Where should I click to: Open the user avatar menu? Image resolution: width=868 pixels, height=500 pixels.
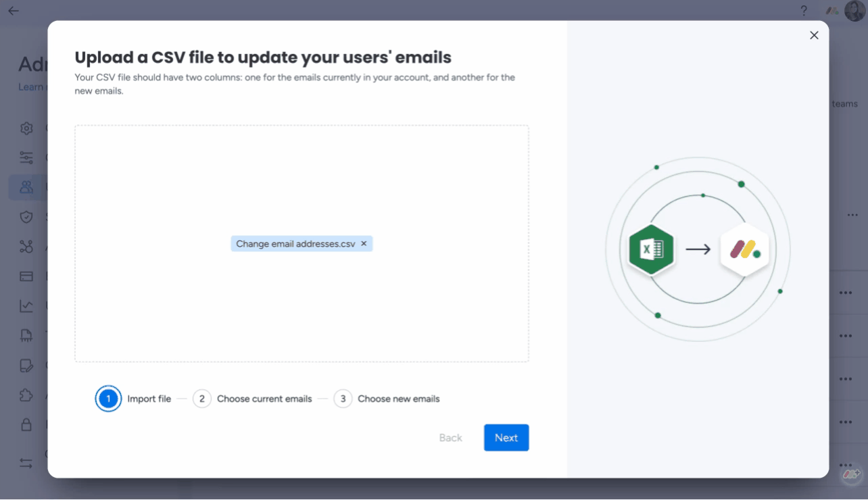(854, 11)
